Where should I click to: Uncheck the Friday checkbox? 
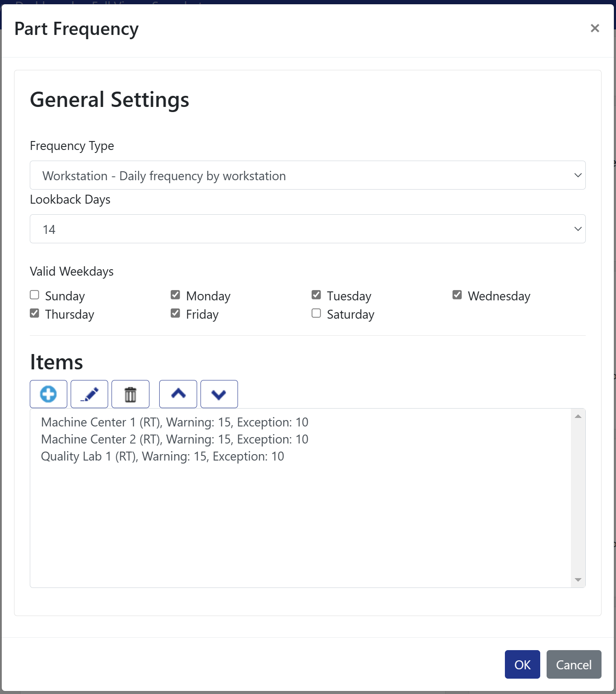(175, 313)
